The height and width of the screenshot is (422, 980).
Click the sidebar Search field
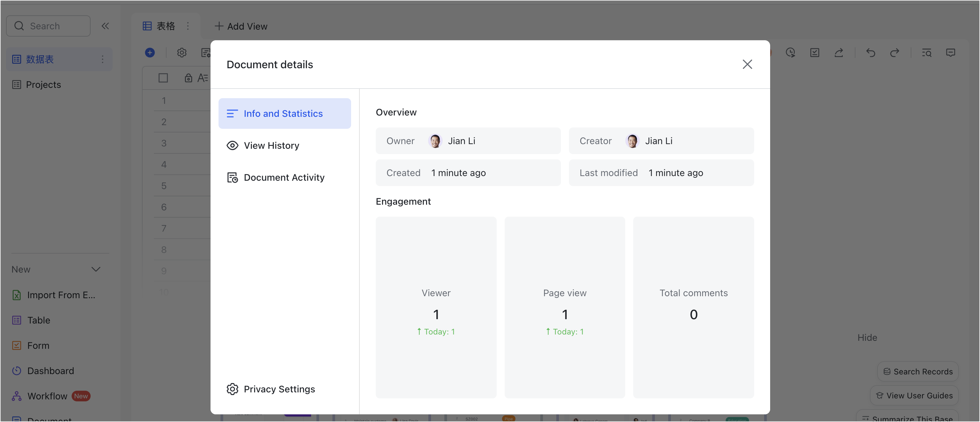[x=48, y=26]
